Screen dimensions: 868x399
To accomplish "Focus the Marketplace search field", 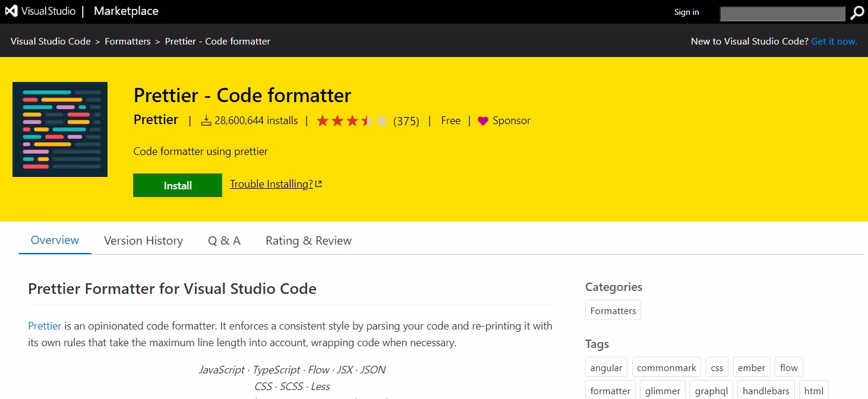I will 782,13.
